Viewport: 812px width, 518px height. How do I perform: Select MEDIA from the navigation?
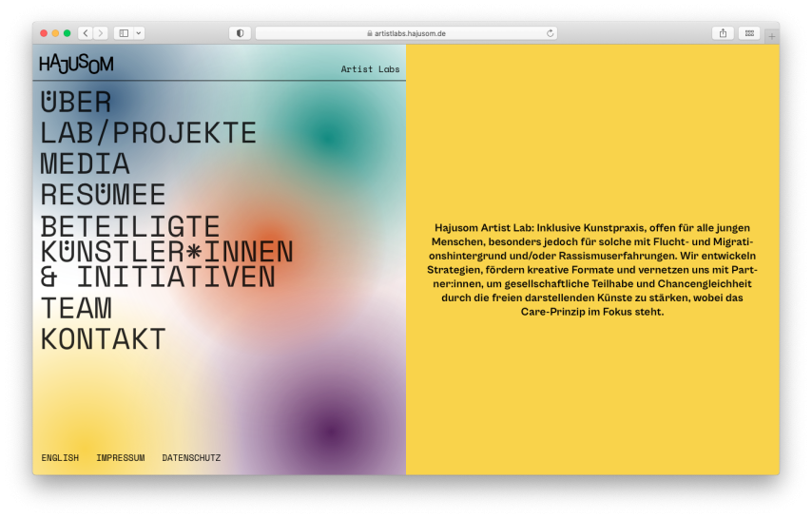click(85, 163)
